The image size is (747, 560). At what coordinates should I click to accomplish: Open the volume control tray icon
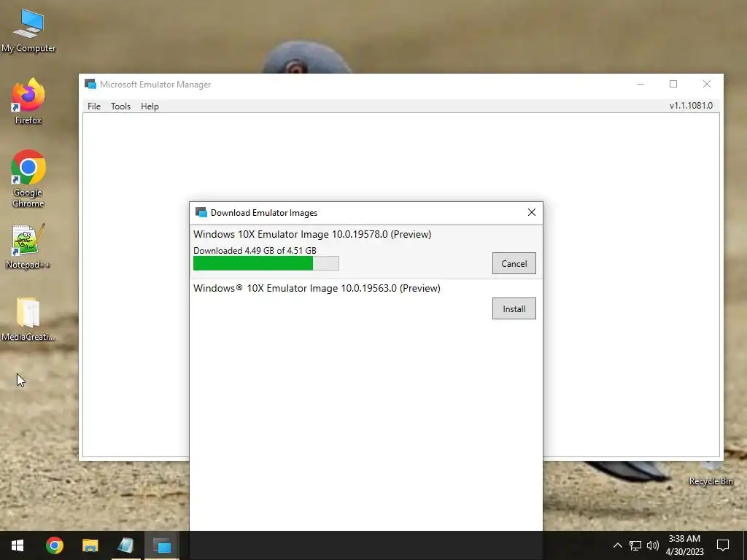click(653, 545)
